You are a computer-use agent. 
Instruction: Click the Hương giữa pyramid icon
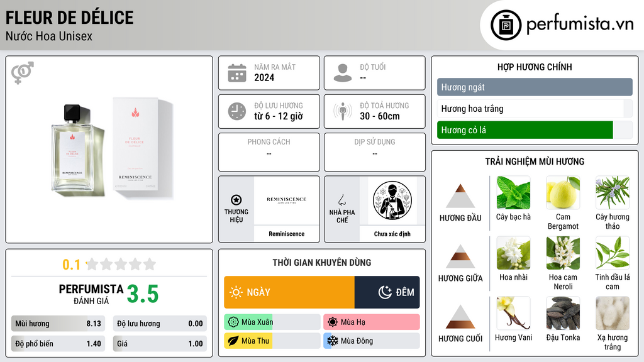point(460,256)
